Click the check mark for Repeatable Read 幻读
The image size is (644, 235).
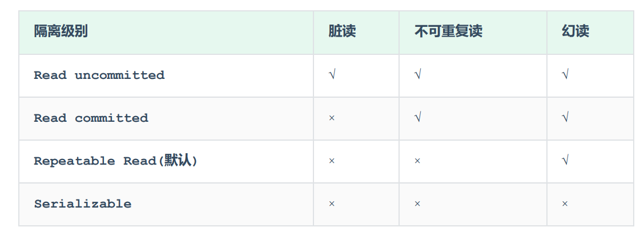[566, 161]
